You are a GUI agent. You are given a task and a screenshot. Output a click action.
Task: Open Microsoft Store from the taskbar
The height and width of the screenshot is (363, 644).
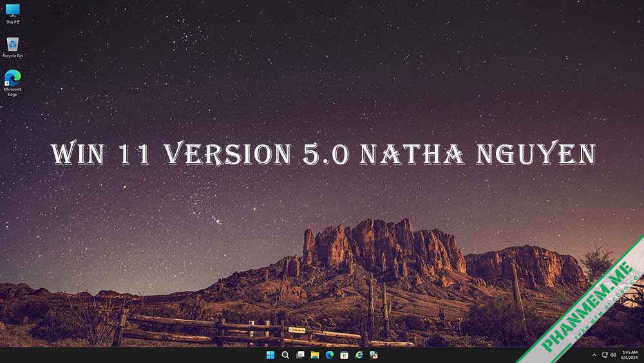click(x=344, y=355)
